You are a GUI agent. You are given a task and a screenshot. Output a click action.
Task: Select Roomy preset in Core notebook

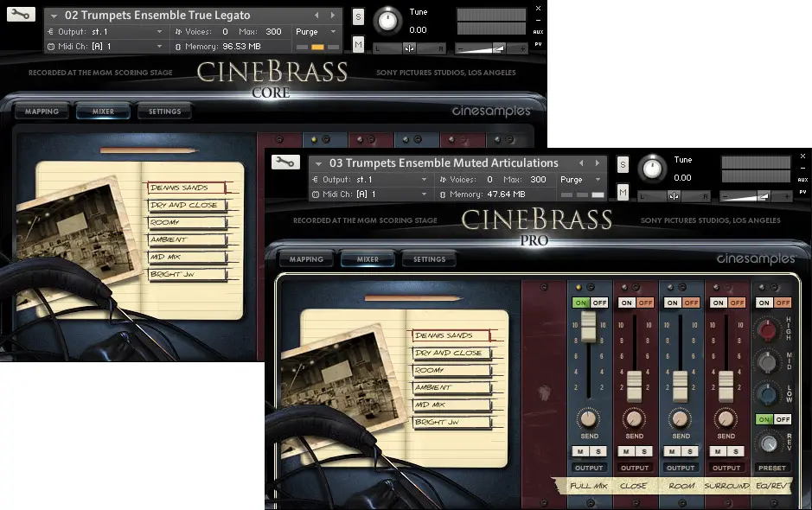click(x=187, y=223)
